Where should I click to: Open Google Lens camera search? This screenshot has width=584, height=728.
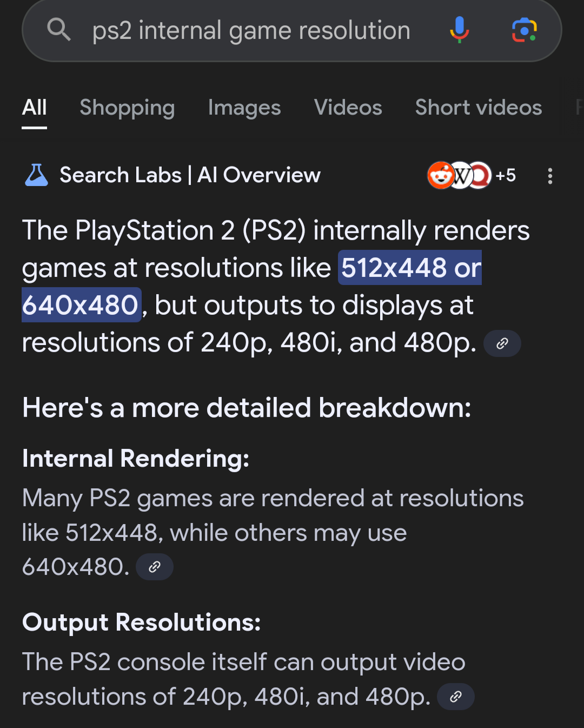pos(524,30)
